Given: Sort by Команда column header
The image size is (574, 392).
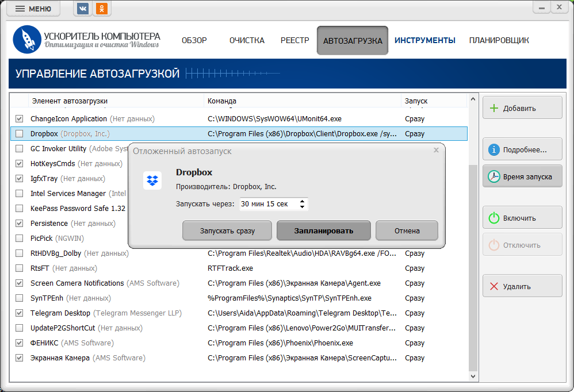Looking at the screenshot, I should pos(303,101).
